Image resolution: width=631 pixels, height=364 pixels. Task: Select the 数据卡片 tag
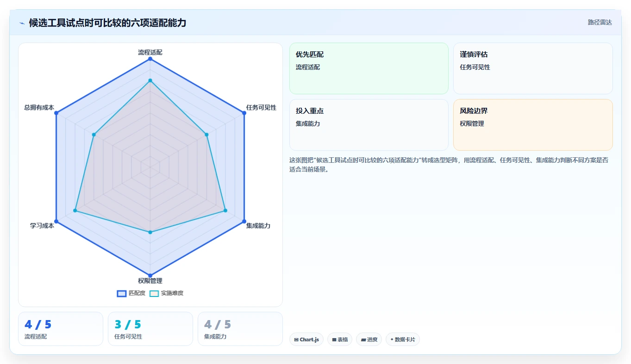[403, 339]
